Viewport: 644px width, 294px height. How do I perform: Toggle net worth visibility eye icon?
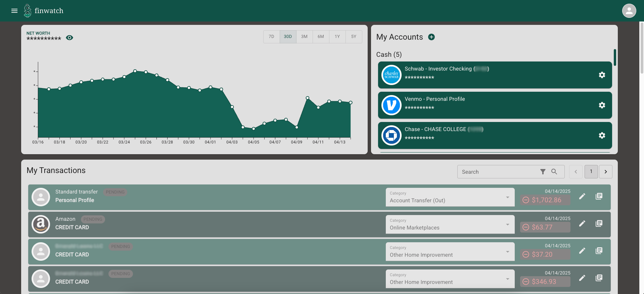(70, 38)
